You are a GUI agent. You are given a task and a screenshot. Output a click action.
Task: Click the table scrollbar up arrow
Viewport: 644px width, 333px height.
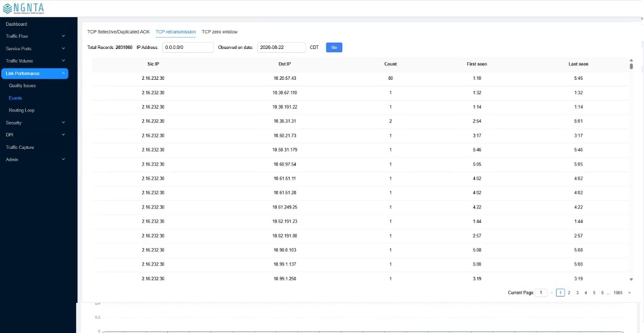pos(631,61)
